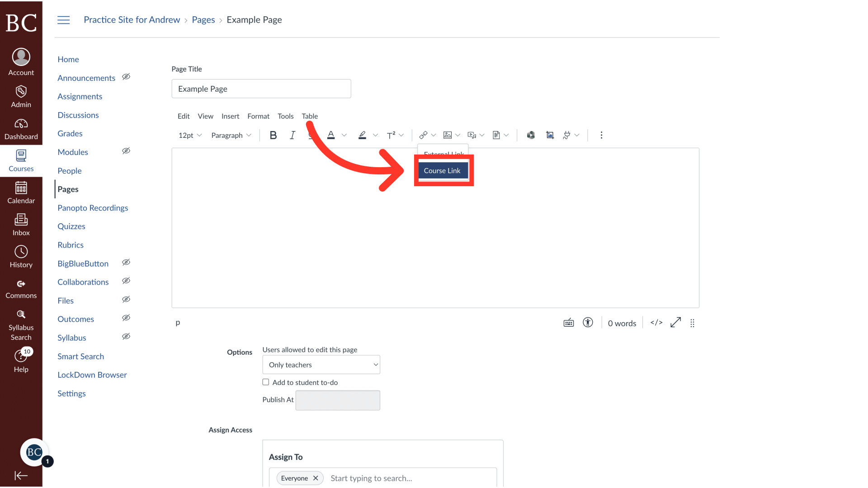The image size is (868, 488).
Task: Open the Table menu in the editor
Action: [x=310, y=116]
